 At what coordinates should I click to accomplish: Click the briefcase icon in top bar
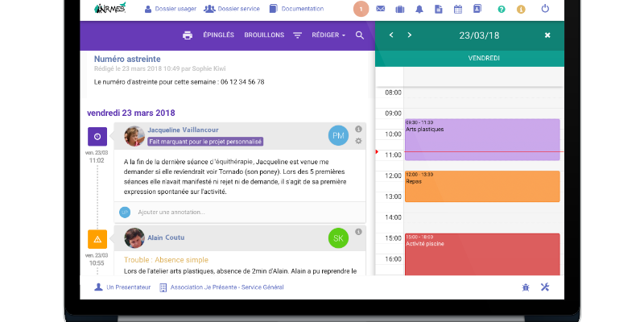[x=399, y=9]
